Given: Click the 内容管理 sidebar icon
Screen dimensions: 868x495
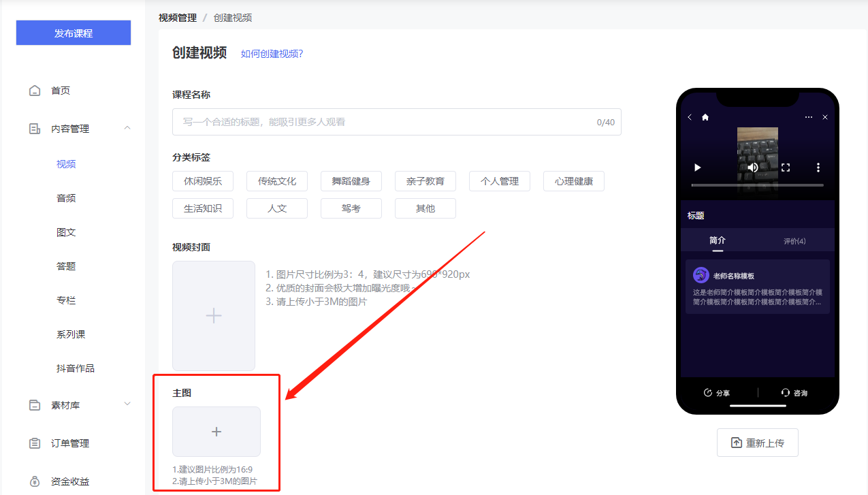Looking at the screenshot, I should pos(35,129).
